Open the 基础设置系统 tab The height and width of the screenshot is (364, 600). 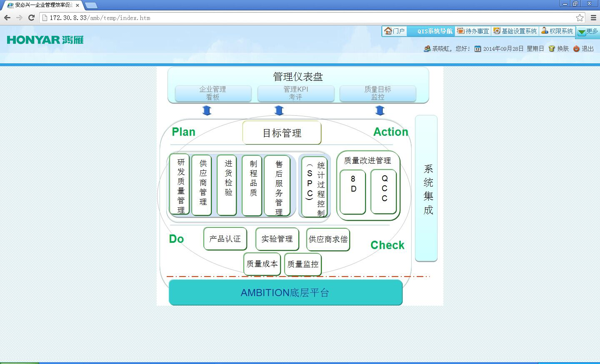(x=515, y=31)
